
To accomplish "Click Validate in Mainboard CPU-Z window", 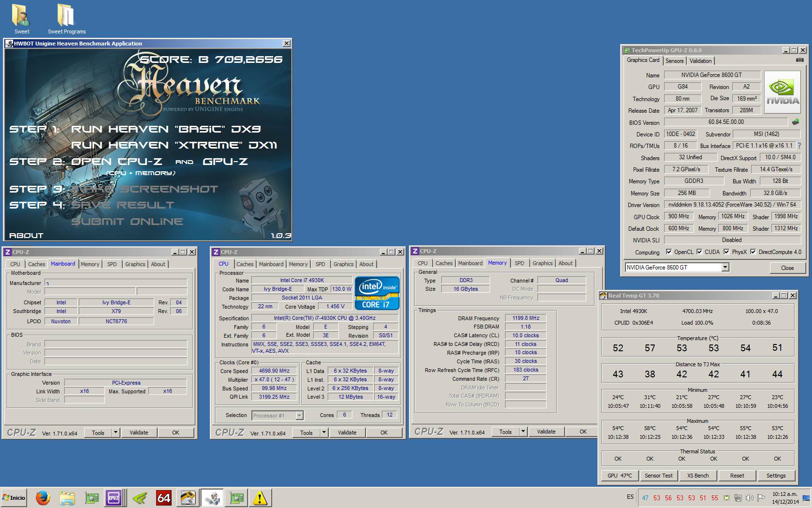I will 139,433.
